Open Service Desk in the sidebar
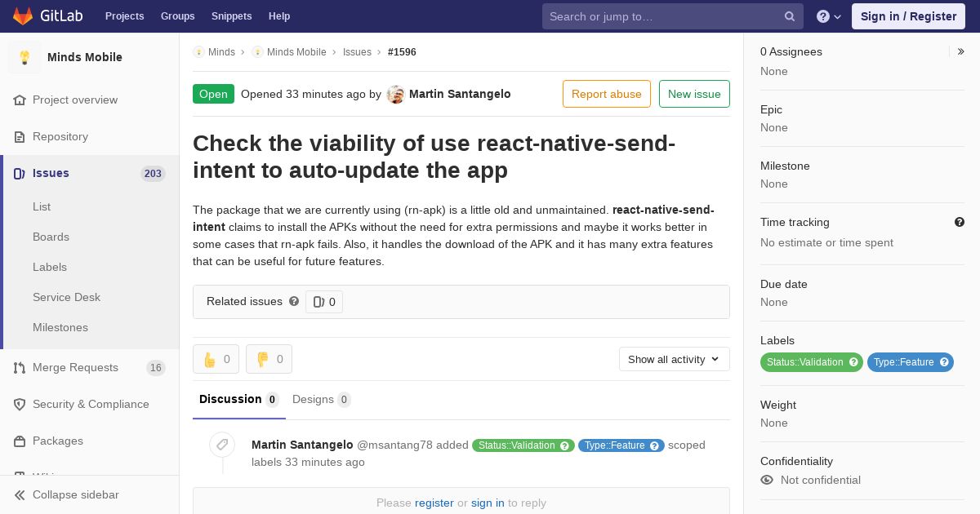 [66, 297]
